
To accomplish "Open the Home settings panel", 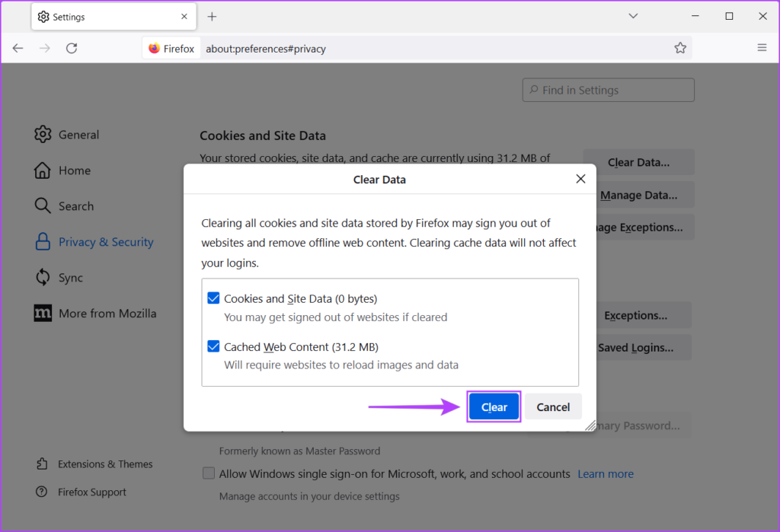I will [x=72, y=170].
